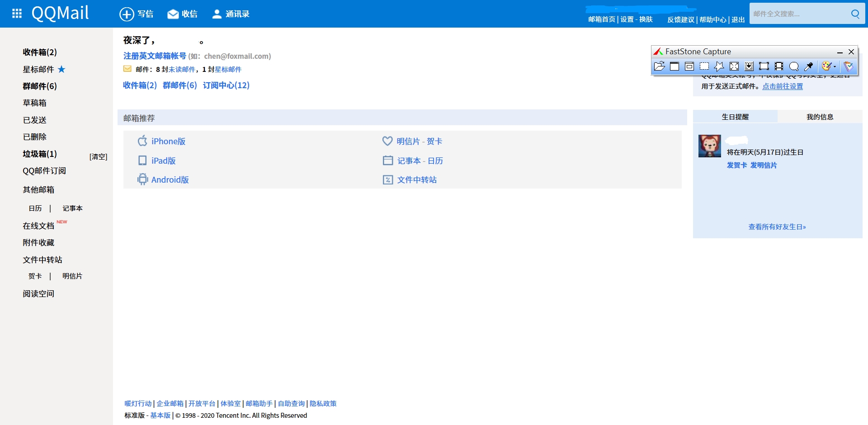Open sidebar 文件中转站
This screenshot has height=425, width=868.
[42, 260]
